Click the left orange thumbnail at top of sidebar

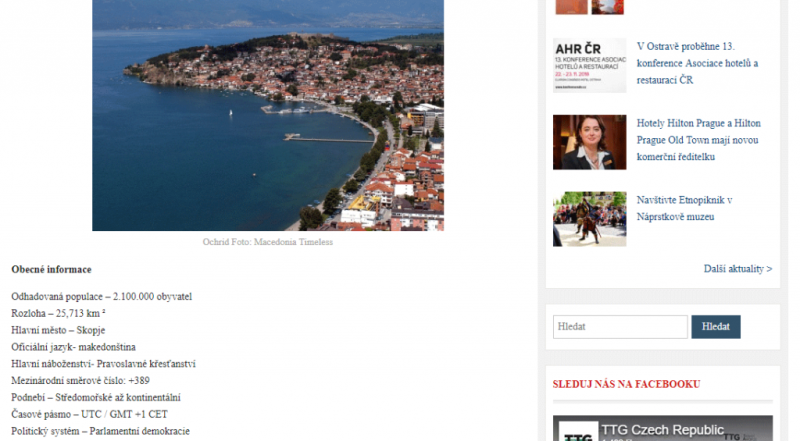[570, 7]
